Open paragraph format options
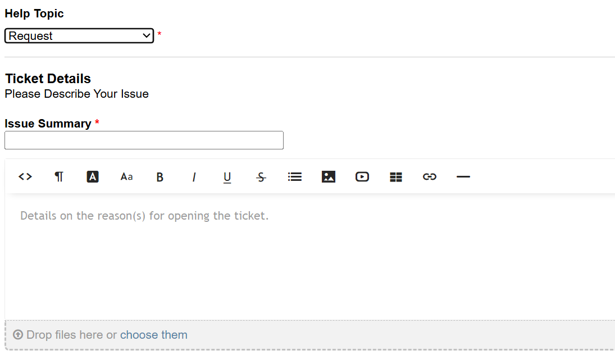The width and height of the screenshot is (615, 364). pyautogui.click(x=59, y=177)
